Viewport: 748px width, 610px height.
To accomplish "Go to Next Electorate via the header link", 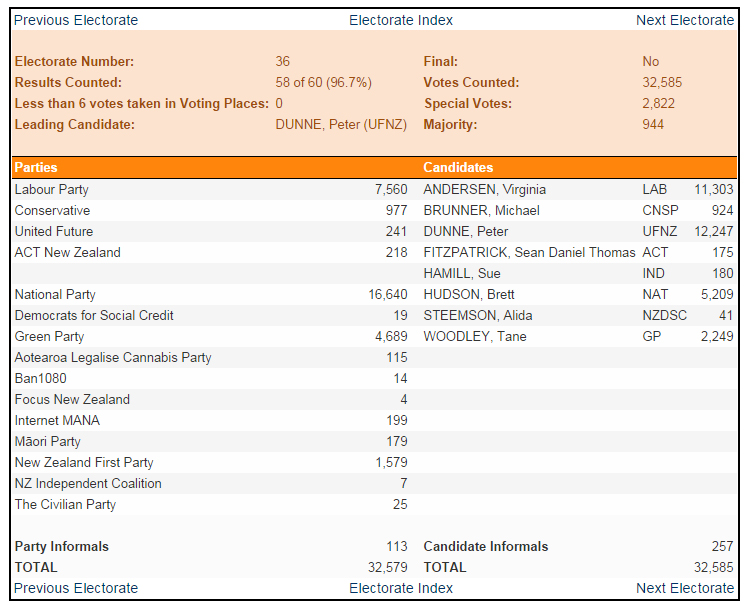I will pyautogui.click(x=684, y=20).
